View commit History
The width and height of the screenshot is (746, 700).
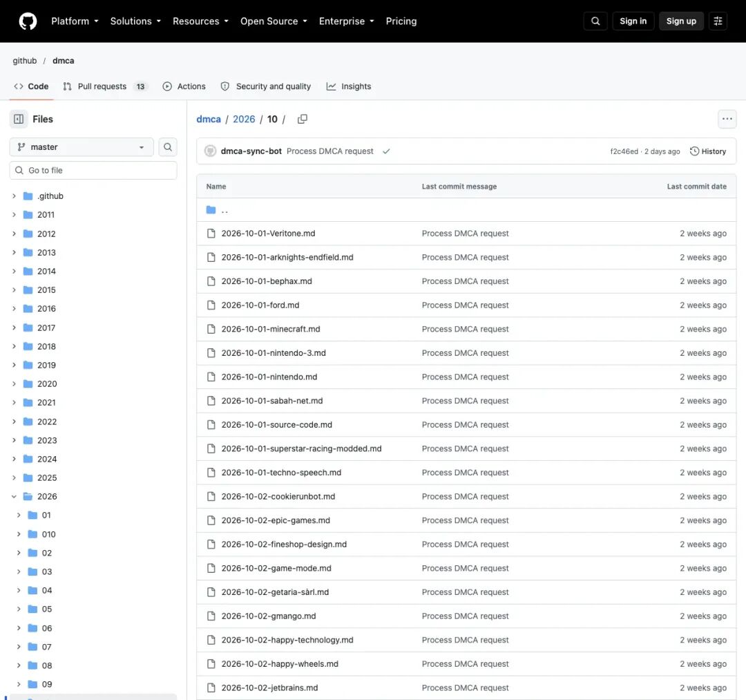tap(708, 151)
